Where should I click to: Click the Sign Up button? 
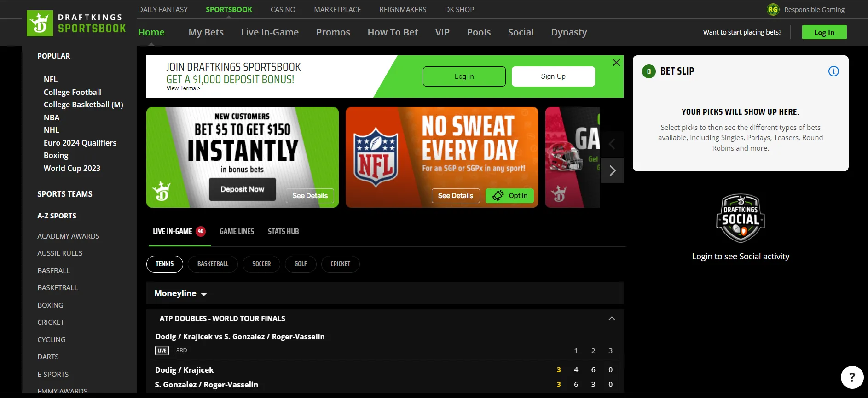click(553, 76)
